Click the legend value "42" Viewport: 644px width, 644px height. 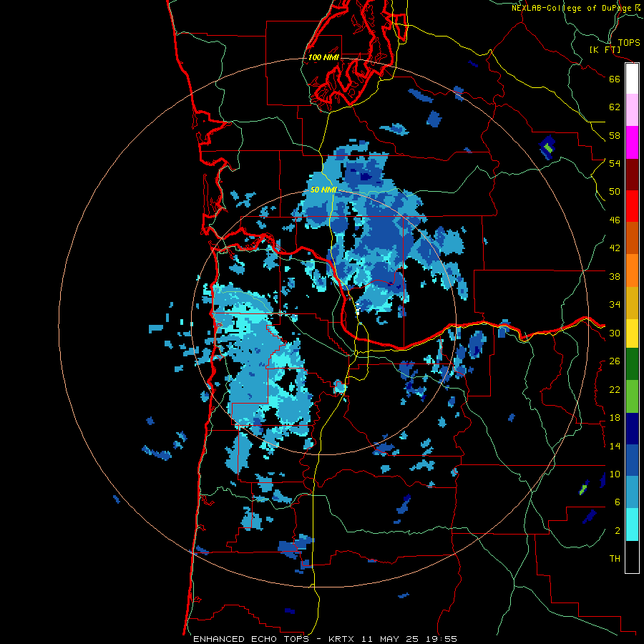(615, 248)
